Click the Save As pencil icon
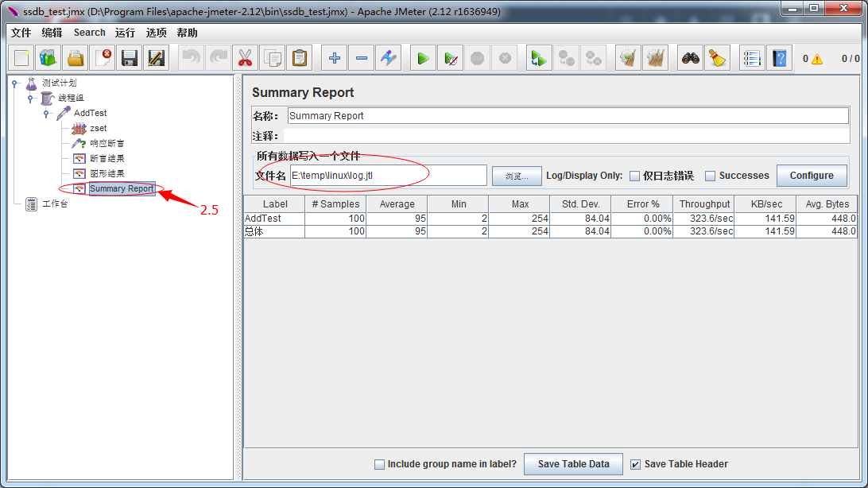868x488 pixels. (157, 58)
